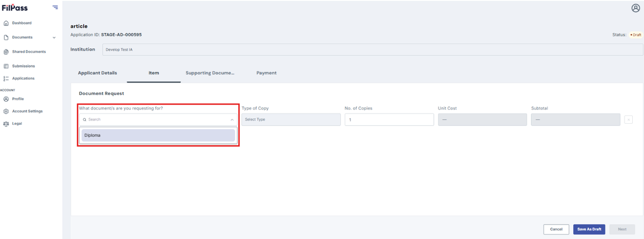Open the Select Type dropdown
This screenshot has width=644, height=239.
(291, 119)
